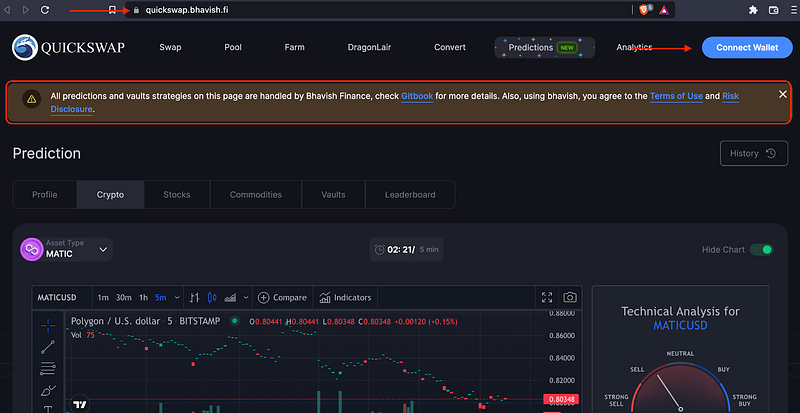
Task: Switch to the Stocks tab
Action: tap(177, 195)
